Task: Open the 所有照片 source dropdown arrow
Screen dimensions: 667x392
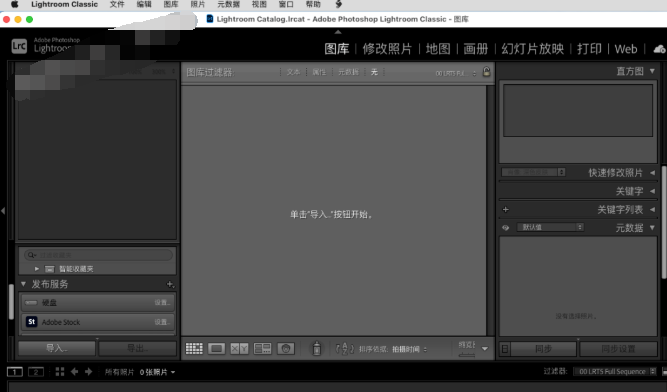Action: point(173,372)
